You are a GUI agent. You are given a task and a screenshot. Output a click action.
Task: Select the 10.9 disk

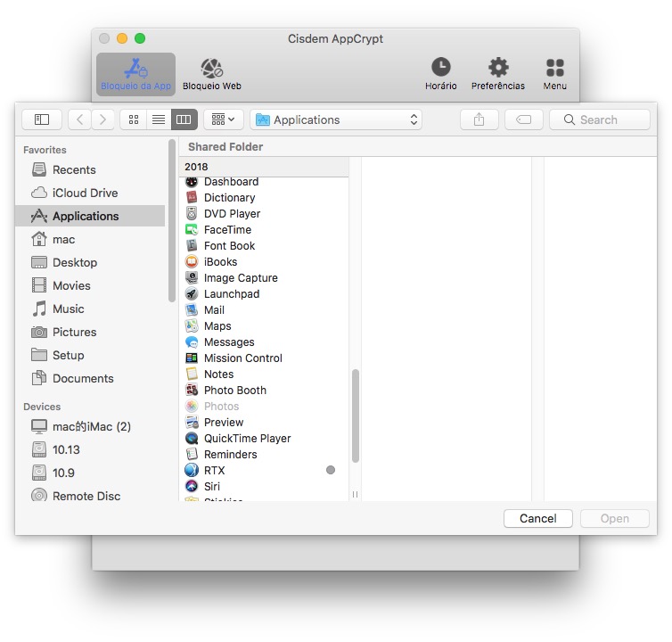(91, 473)
